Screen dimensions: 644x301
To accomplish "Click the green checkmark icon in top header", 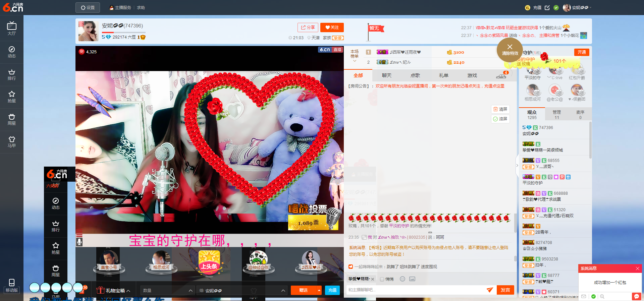I will 556,7.
